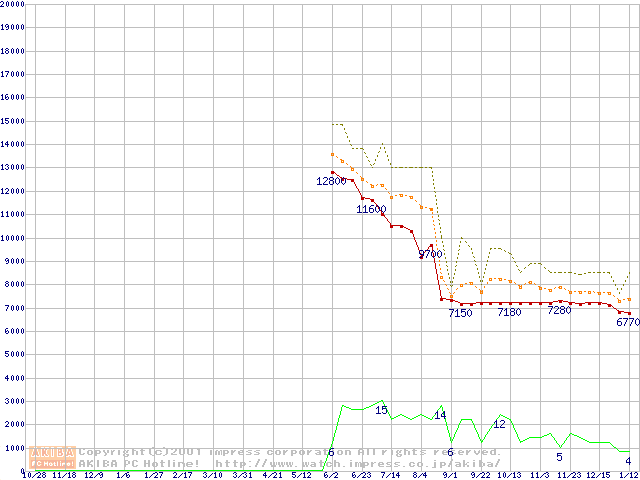This screenshot has width=640, height=480.
Task: Click the 5 count label near 11/23
Action: (559, 457)
